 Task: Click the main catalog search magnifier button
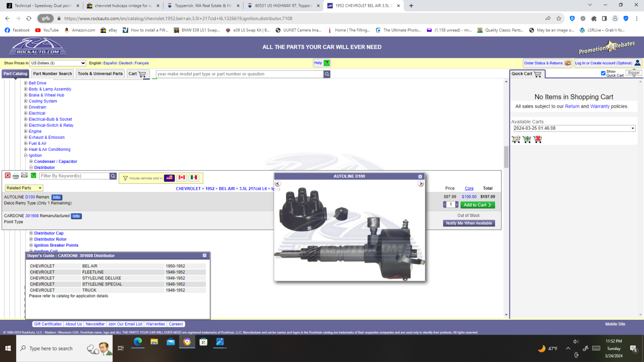pos(327,74)
